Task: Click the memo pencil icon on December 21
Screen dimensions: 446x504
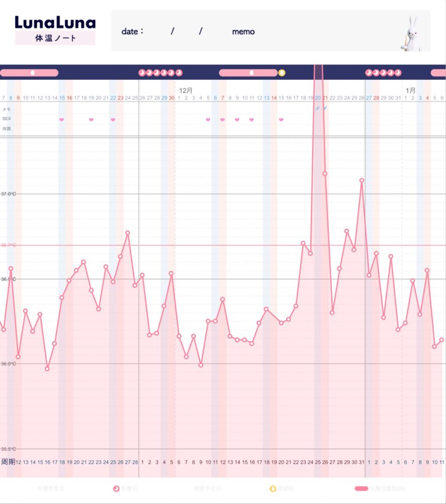Action: pyautogui.click(x=325, y=108)
